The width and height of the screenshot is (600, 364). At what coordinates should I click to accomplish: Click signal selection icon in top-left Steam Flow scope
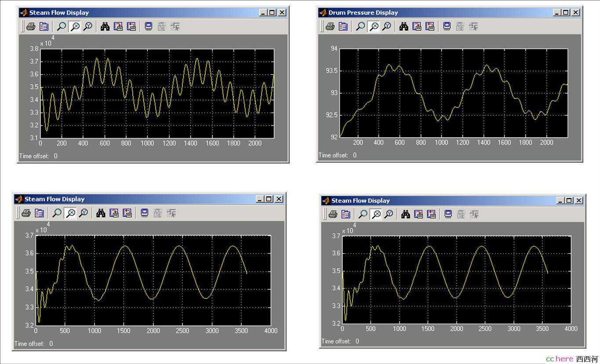coord(175,26)
